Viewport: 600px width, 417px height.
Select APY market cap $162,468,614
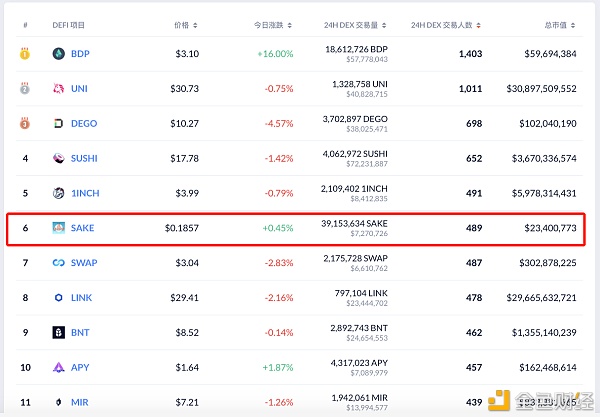tap(548, 367)
